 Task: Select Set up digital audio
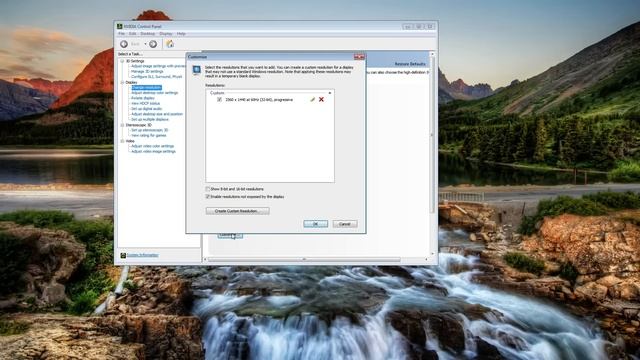click(147, 109)
